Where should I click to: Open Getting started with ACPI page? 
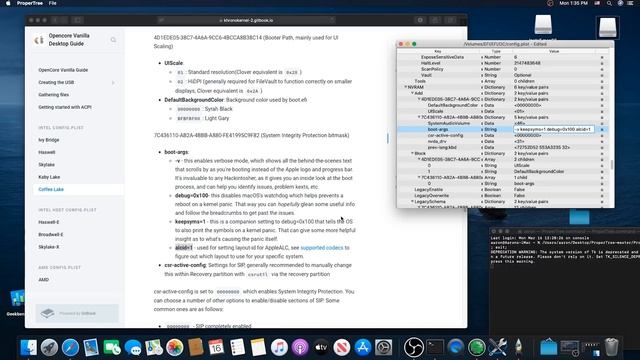(x=65, y=107)
